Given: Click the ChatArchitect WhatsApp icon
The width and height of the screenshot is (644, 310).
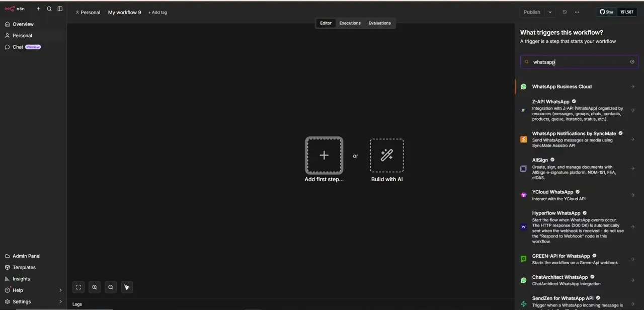Looking at the screenshot, I should pos(523,280).
